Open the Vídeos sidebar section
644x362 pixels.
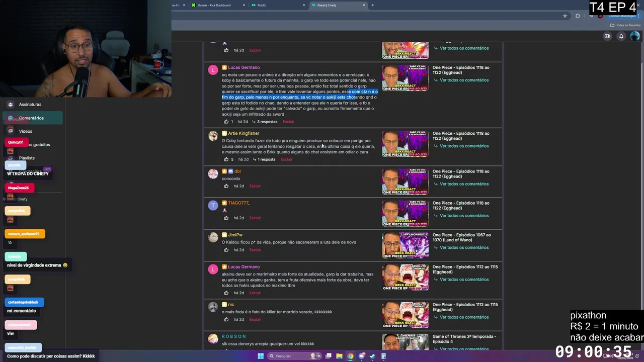click(x=26, y=131)
